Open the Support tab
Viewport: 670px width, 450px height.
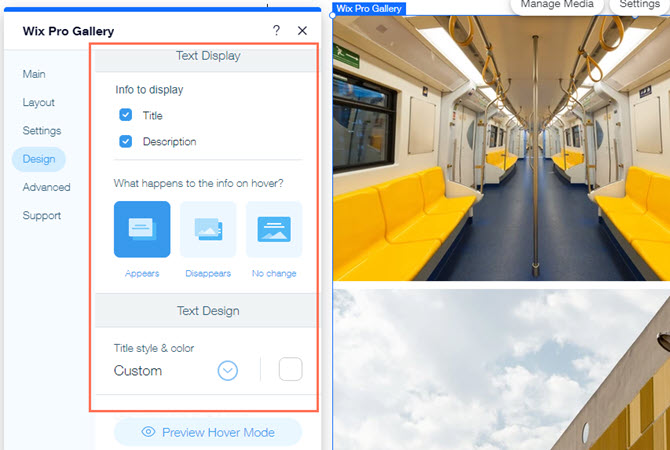click(41, 215)
